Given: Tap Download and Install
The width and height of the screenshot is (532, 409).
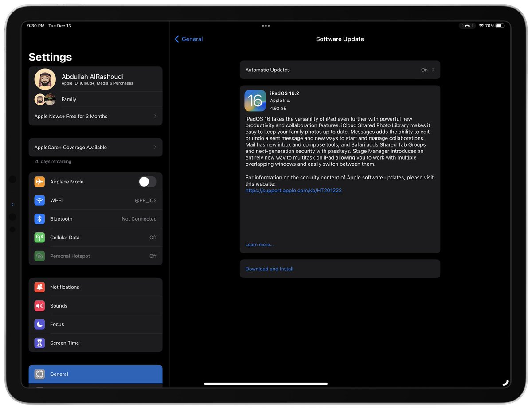Looking at the screenshot, I should point(340,269).
